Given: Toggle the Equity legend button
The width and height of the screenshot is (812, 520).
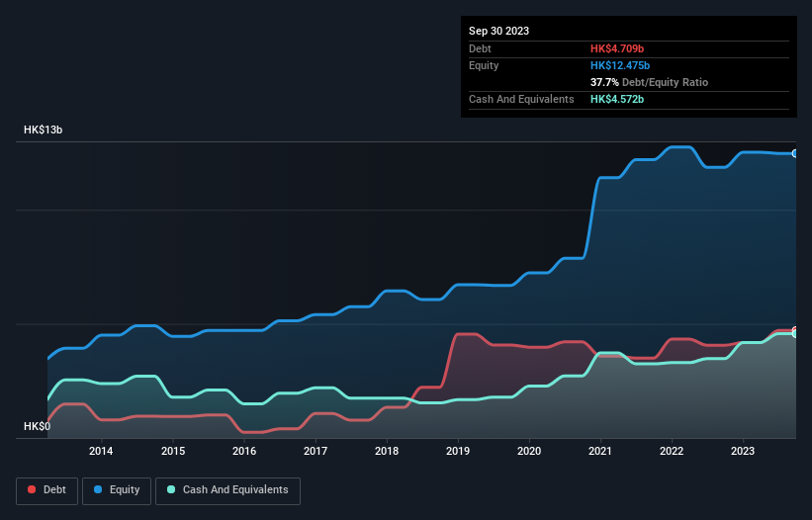Looking at the screenshot, I should (117, 490).
